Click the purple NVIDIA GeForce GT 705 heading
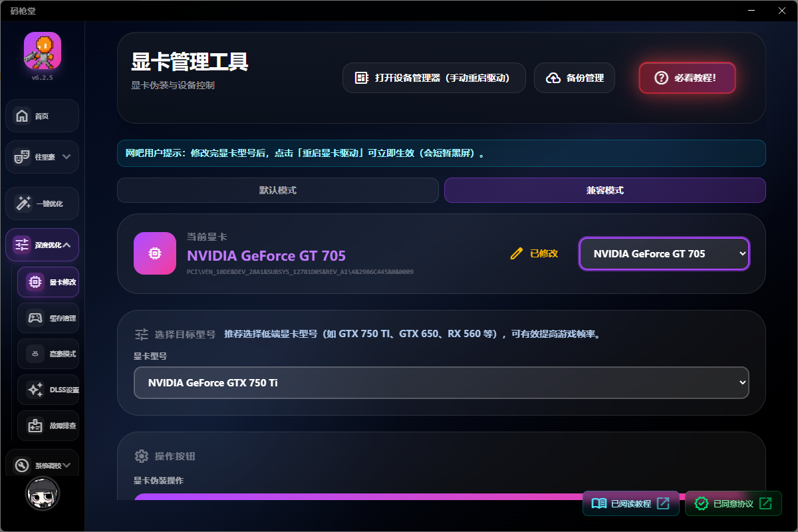Screen dimensions: 798x532 [x=267, y=255]
